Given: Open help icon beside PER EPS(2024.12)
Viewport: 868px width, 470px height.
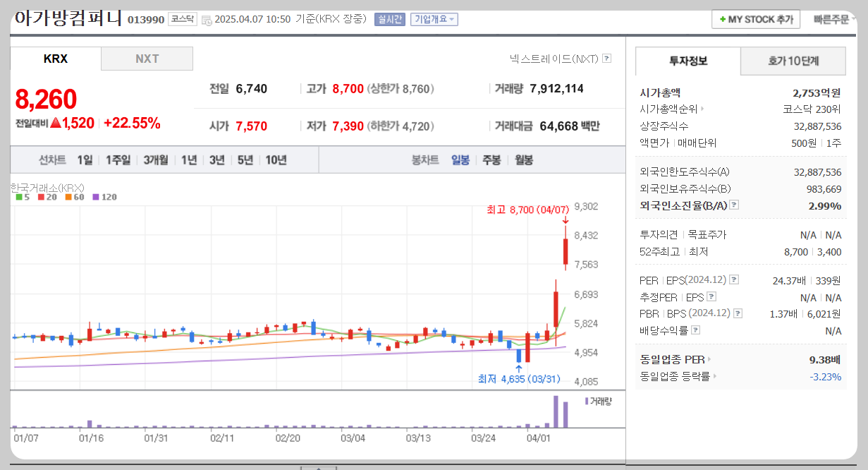Looking at the screenshot, I should (734, 280).
